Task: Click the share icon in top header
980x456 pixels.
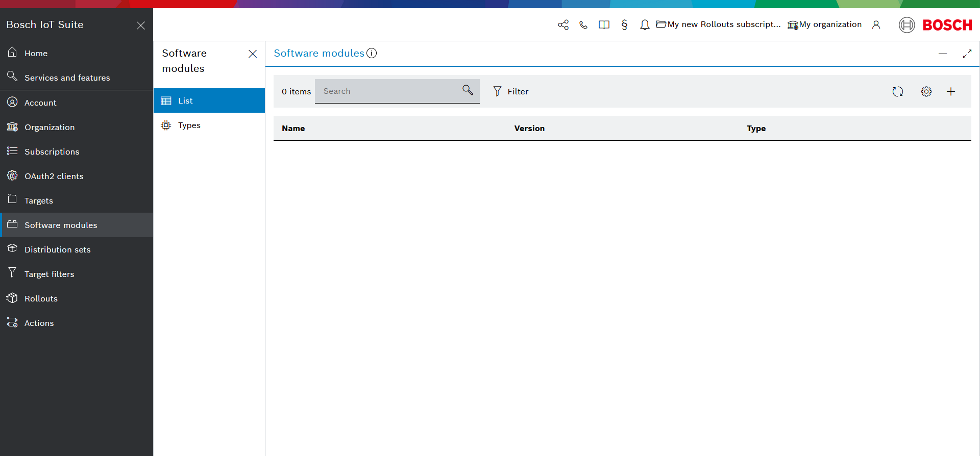Action: coord(563,25)
